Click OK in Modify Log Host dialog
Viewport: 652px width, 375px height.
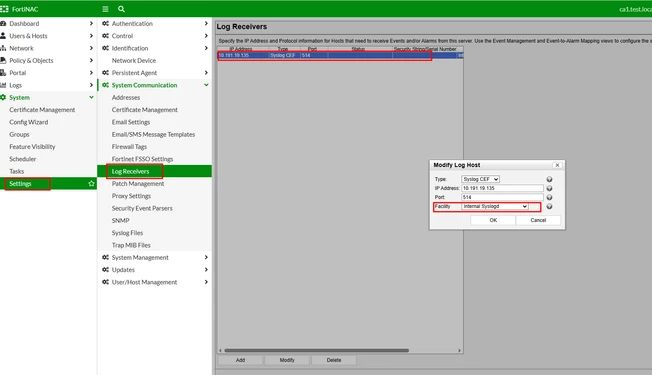pos(493,220)
